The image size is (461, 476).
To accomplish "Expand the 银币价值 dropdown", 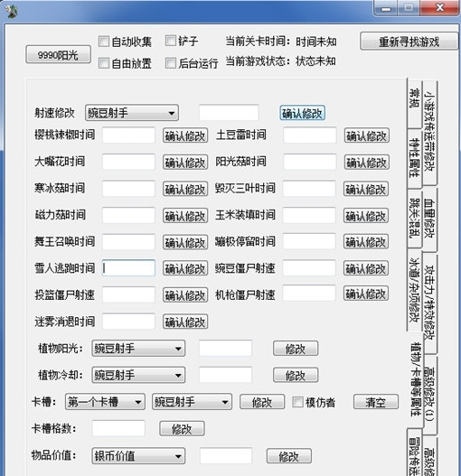I will pyautogui.click(x=138, y=455).
